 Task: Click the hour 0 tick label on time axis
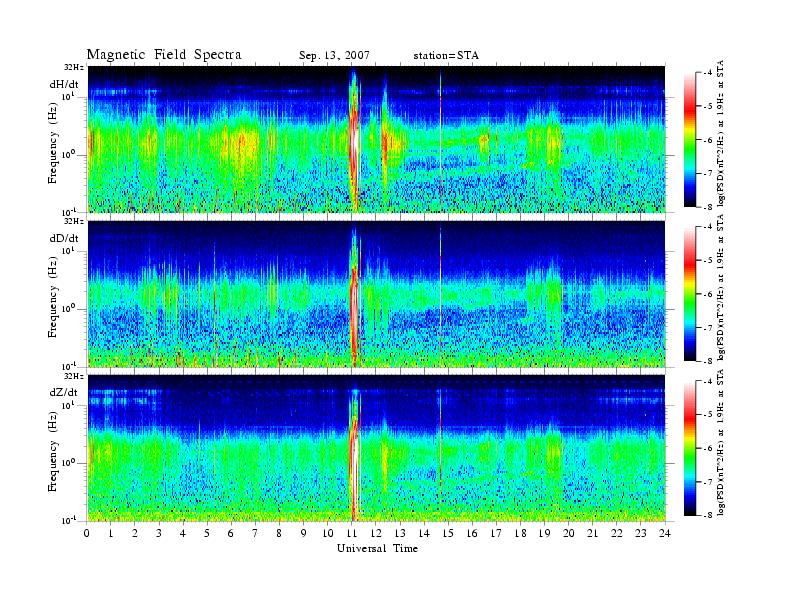click(x=87, y=533)
